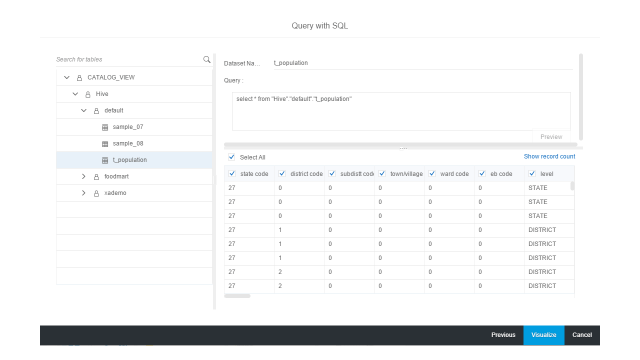Screen dimensions: 640x360
Task: Expand the xademo schema node
Action: click(84, 193)
